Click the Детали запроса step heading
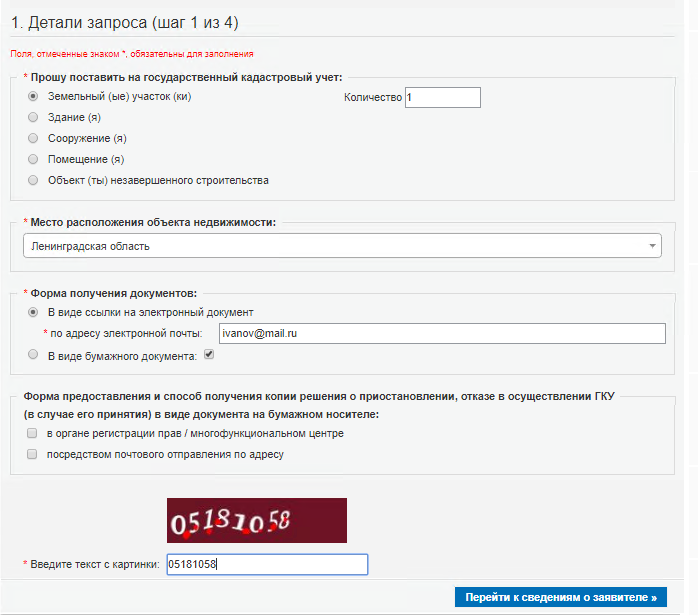This screenshot has height=615, width=698. (125, 22)
